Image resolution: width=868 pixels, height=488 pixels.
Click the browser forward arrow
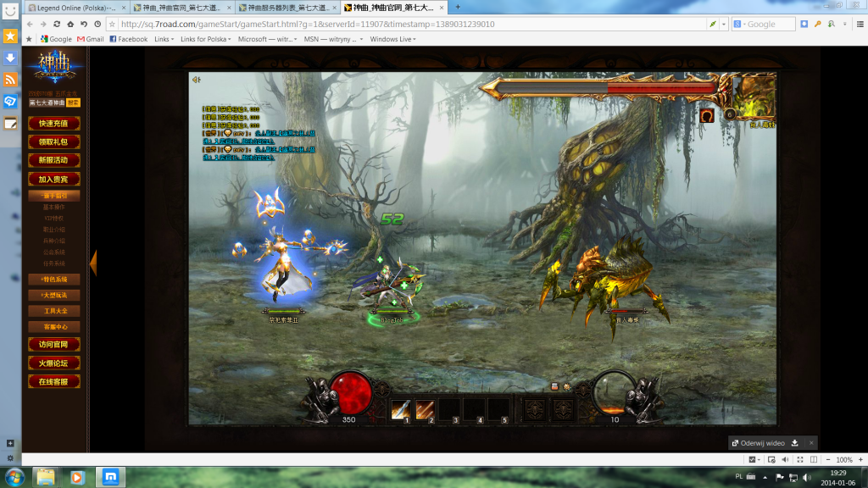tap(43, 25)
